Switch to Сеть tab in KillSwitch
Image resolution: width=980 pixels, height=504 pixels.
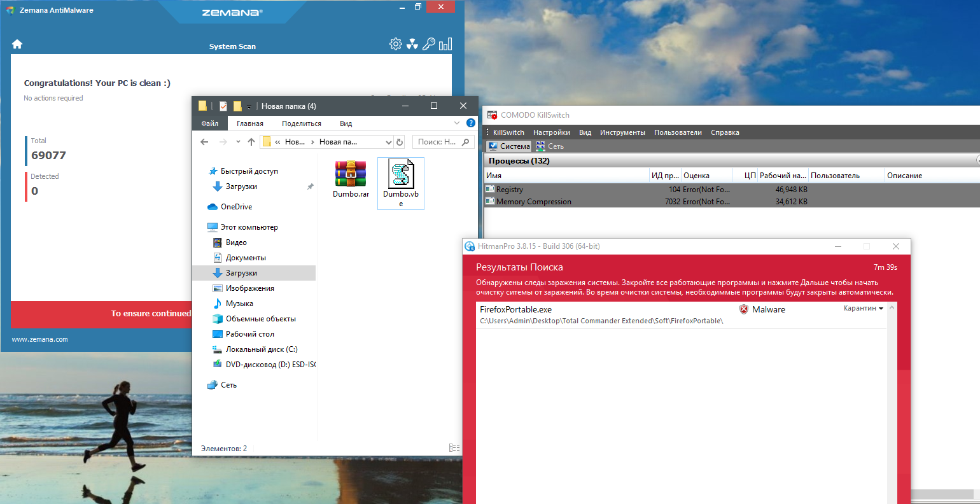[550, 146]
